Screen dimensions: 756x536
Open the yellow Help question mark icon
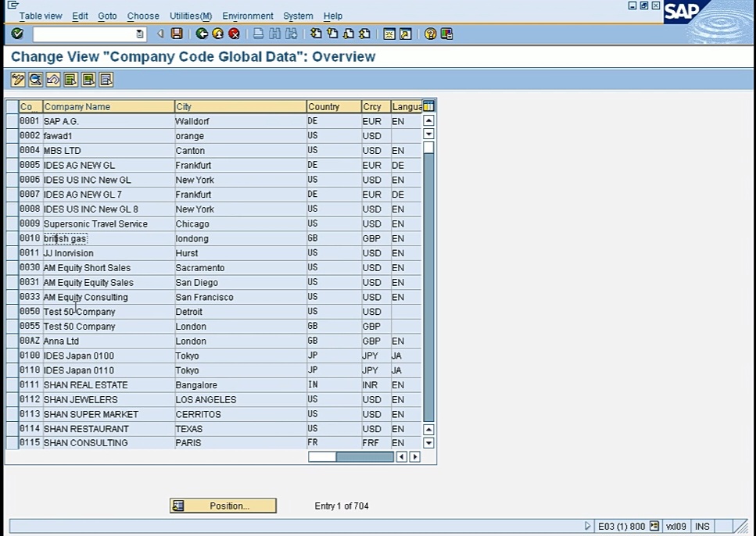(430, 34)
